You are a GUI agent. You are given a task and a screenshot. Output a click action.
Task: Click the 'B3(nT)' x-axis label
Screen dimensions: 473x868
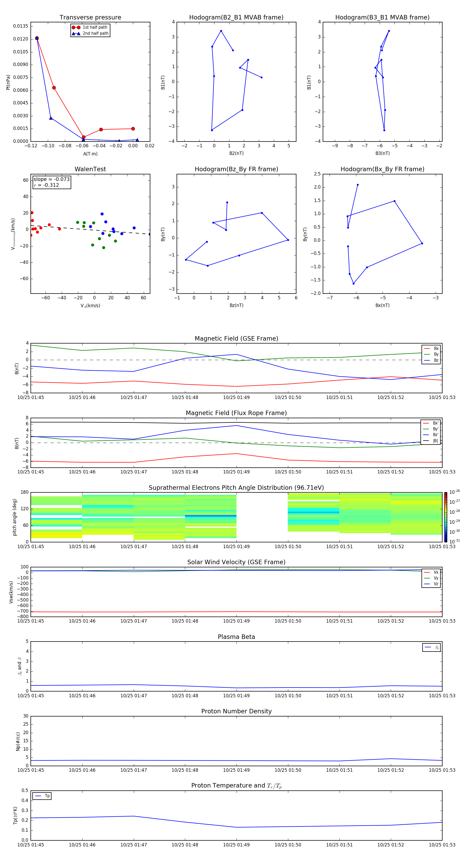point(382,153)
